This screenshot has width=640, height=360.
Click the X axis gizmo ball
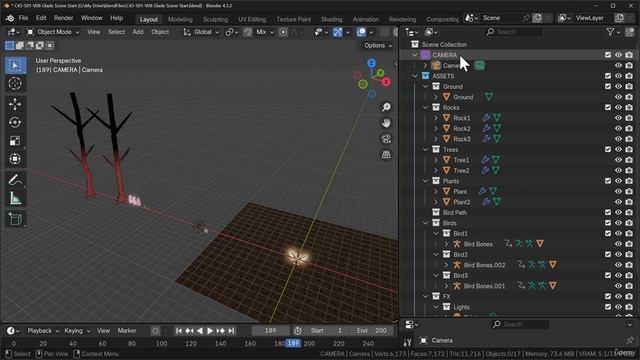(x=386, y=82)
